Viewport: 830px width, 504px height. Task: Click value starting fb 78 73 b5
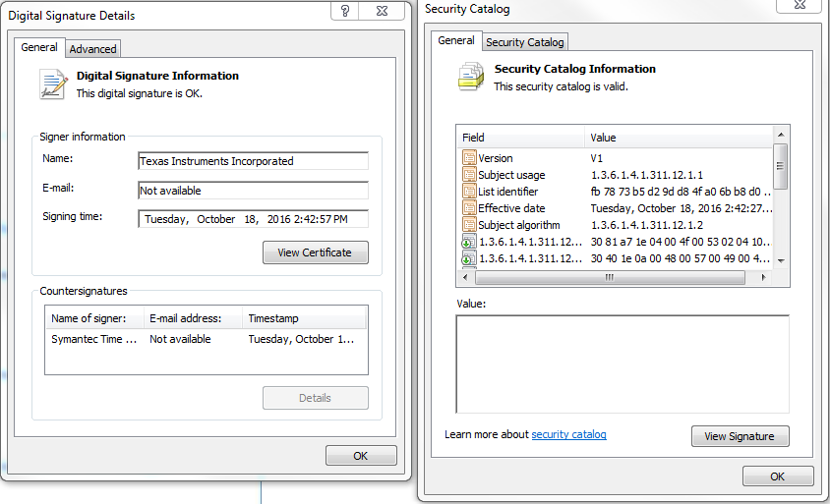coord(681,192)
